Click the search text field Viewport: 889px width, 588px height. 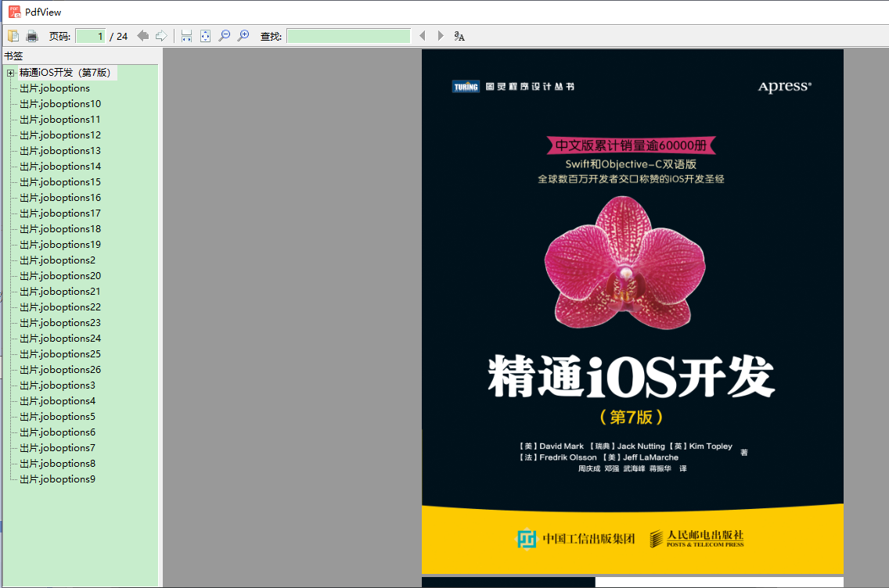click(349, 36)
